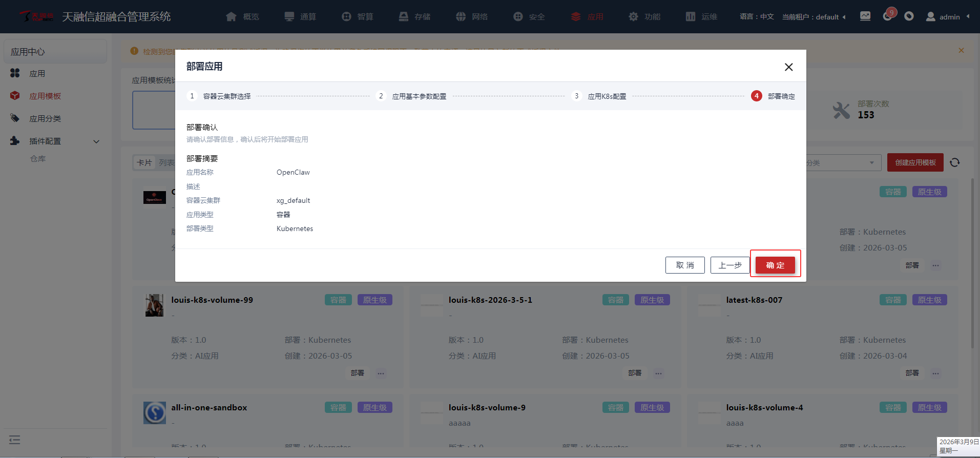Go back with 上一步 button

tap(730, 265)
